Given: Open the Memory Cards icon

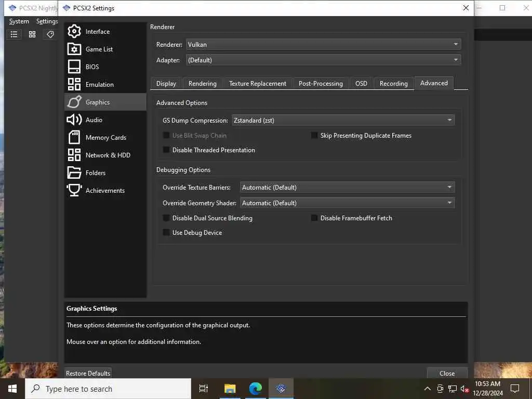Looking at the screenshot, I should pyautogui.click(x=74, y=137).
